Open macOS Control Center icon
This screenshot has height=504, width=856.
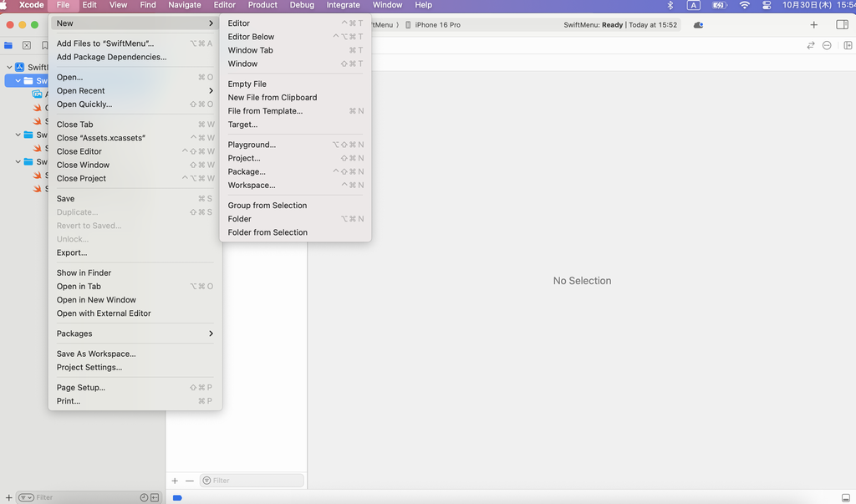tap(767, 5)
